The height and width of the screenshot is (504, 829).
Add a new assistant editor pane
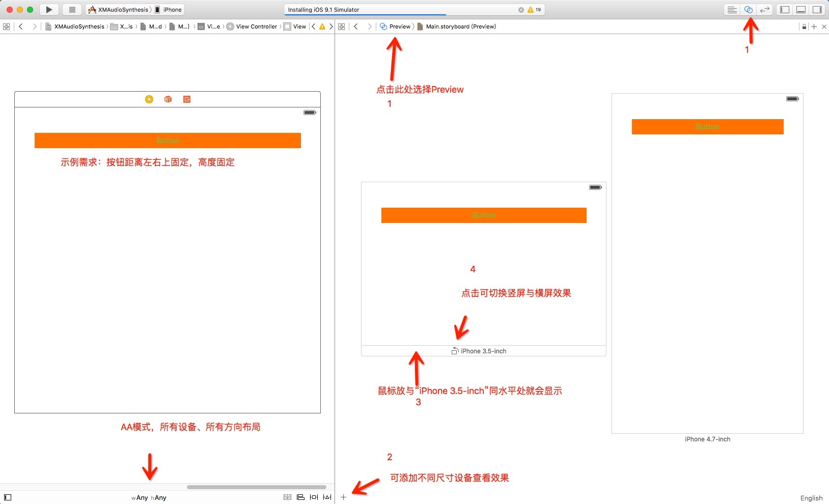814,26
